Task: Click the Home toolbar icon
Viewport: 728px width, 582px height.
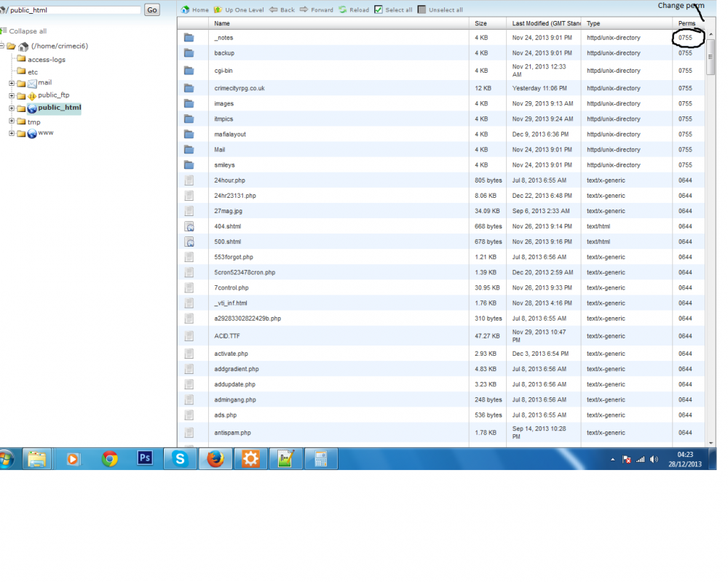Action: click(186, 10)
